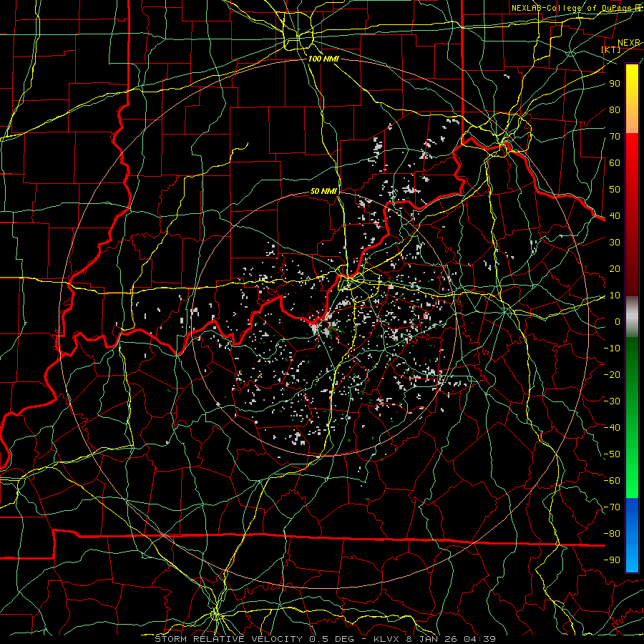
Task: Click the [KT] units label
Action: click(611, 49)
